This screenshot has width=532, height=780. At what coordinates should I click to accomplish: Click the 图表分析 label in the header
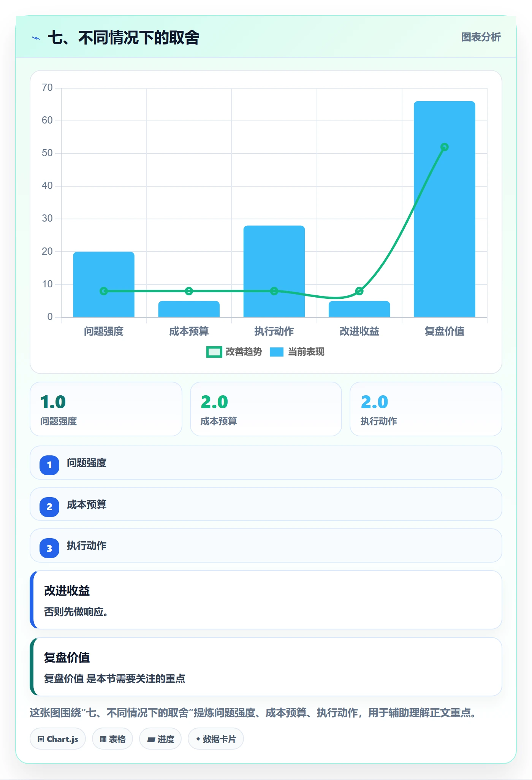(x=481, y=37)
